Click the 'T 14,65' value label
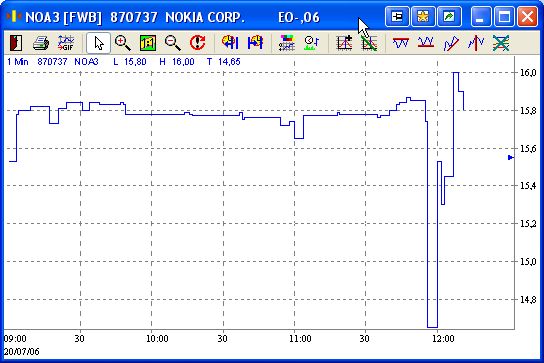This screenshot has height=363, width=544. [223, 62]
